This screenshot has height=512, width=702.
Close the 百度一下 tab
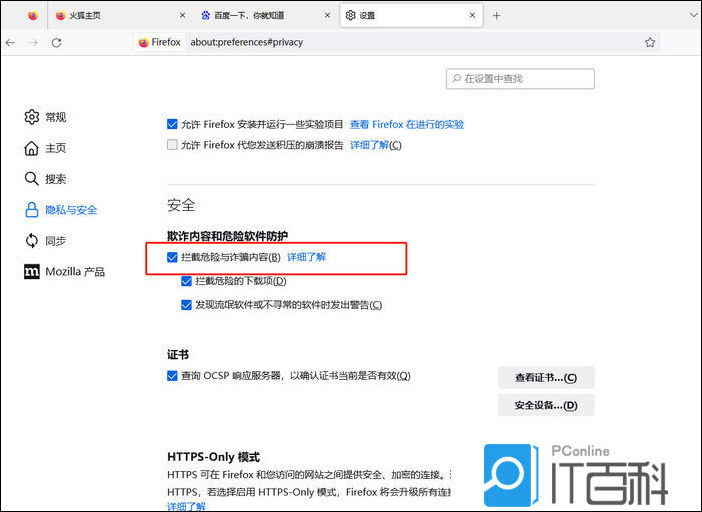tap(327, 16)
